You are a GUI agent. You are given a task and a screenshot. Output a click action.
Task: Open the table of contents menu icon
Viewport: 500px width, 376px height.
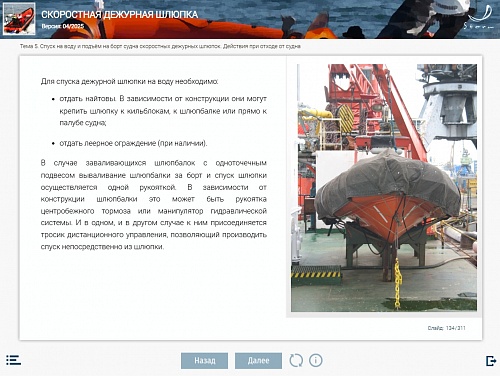13,360
